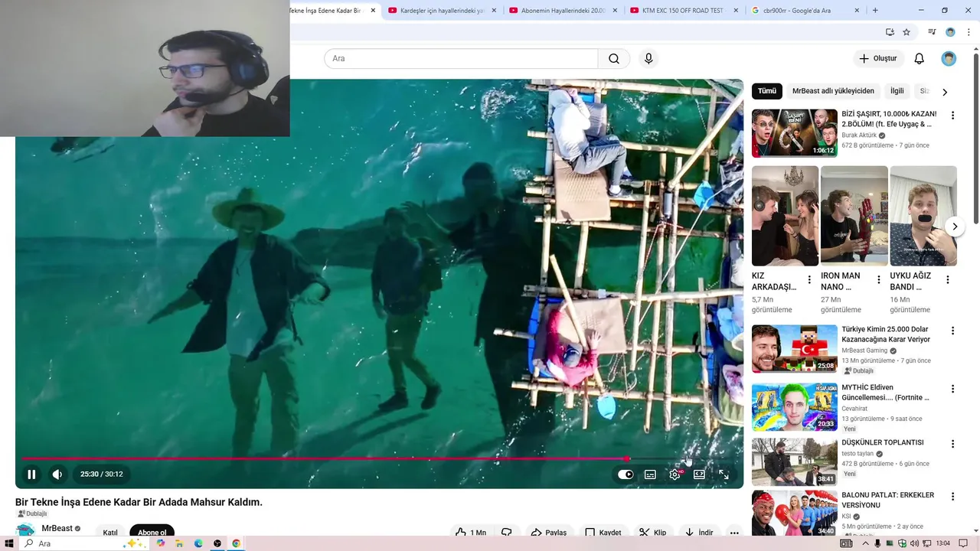The width and height of the screenshot is (980, 551).
Task: Pause the video playback
Action: [31, 474]
